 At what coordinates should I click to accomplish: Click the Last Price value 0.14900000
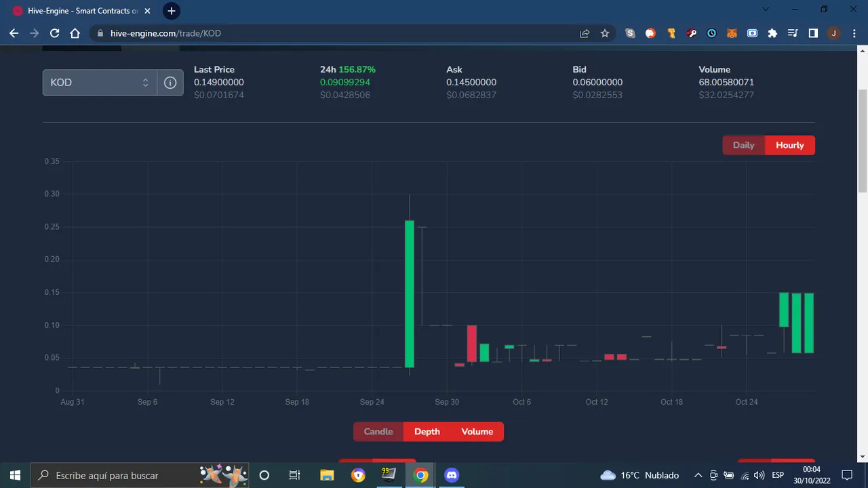pyautogui.click(x=219, y=82)
